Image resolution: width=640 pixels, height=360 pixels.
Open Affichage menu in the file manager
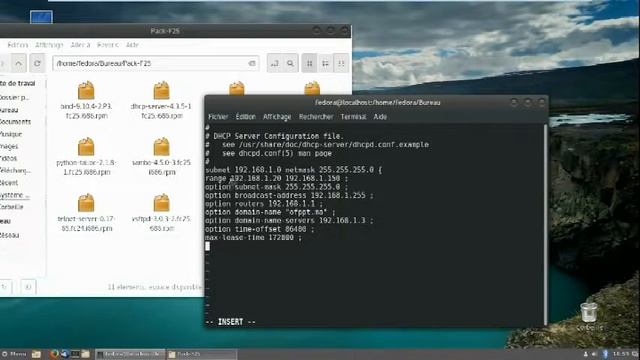(x=49, y=45)
